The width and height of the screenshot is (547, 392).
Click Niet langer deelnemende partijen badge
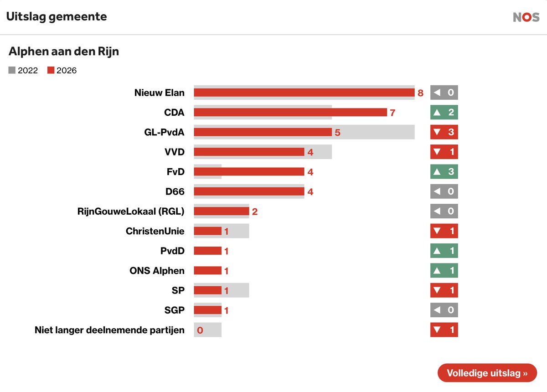pos(444,330)
